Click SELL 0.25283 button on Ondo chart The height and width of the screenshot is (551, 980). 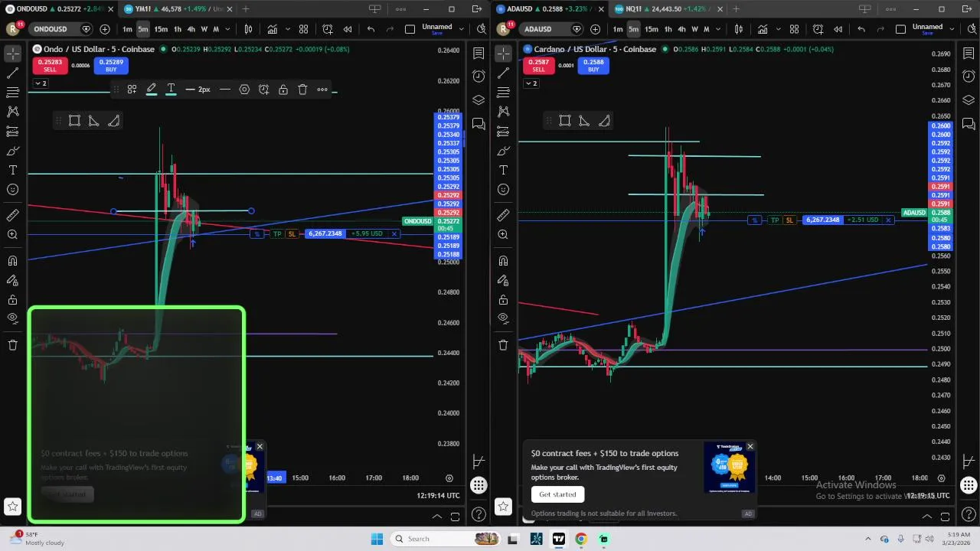pyautogui.click(x=50, y=65)
